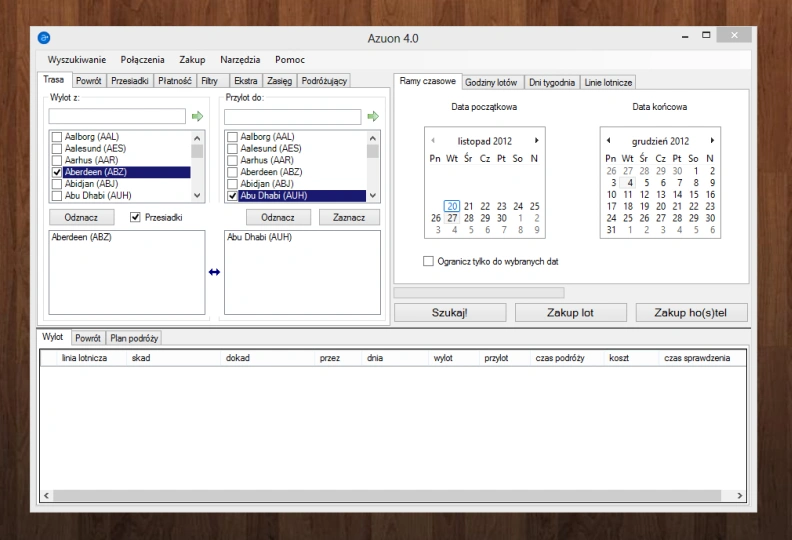Toggle the Przesiadki checkbox
The width and height of the screenshot is (792, 540).
point(135,217)
